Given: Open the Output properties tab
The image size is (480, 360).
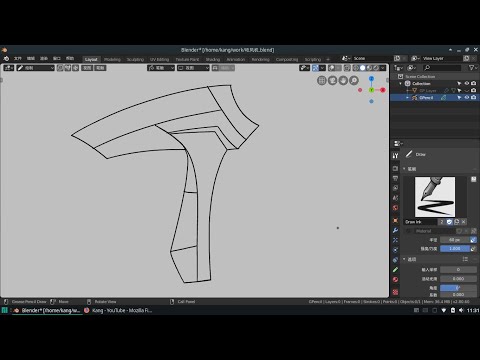Looking at the screenshot, I should pos(395,178).
